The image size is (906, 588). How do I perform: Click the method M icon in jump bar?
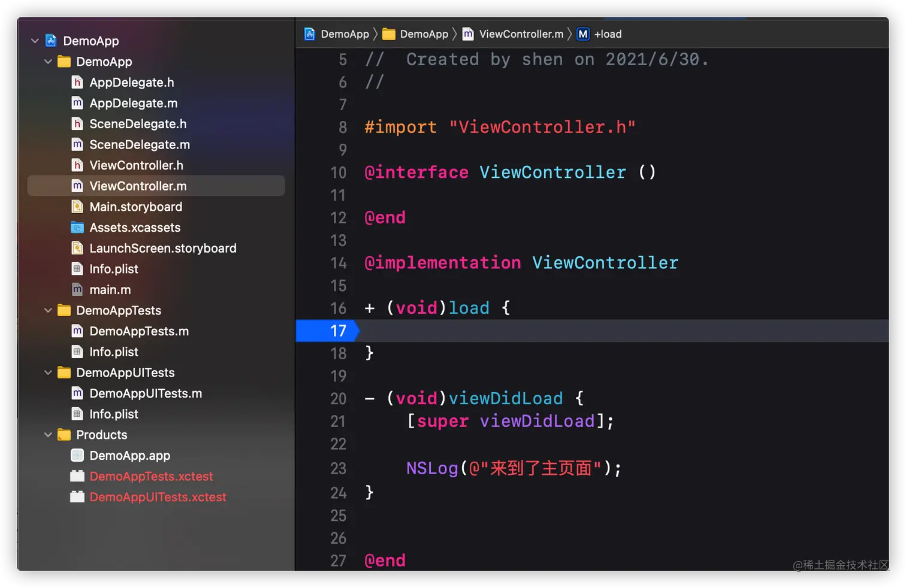point(583,34)
